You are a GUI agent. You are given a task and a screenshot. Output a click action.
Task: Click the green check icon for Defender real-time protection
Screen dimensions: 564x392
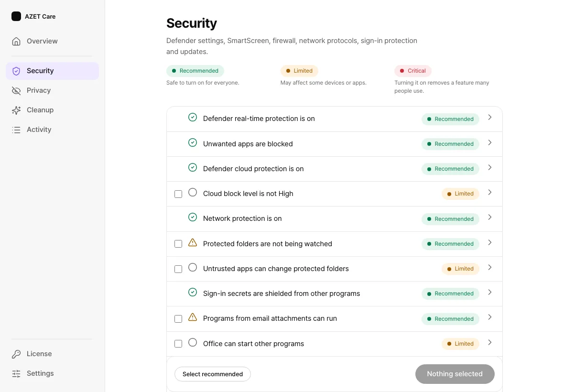[x=193, y=117]
